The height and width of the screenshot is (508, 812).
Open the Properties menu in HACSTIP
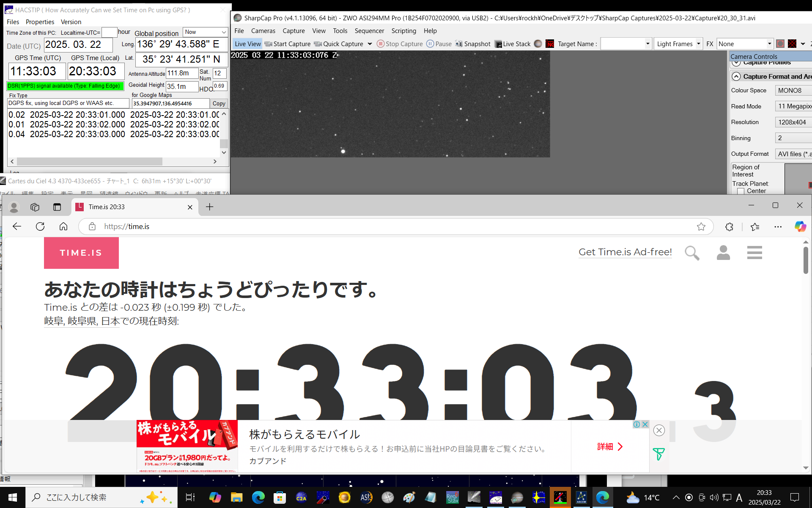tap(40, 22)
